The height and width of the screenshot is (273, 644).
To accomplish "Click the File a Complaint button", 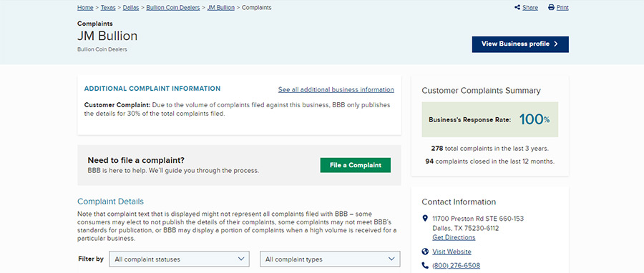I will point(355,165).
